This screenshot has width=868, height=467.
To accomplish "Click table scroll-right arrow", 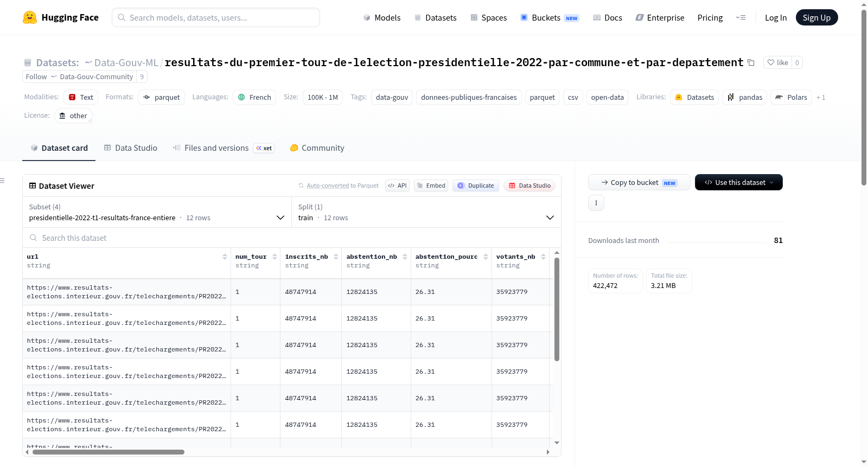I will 548,452.
